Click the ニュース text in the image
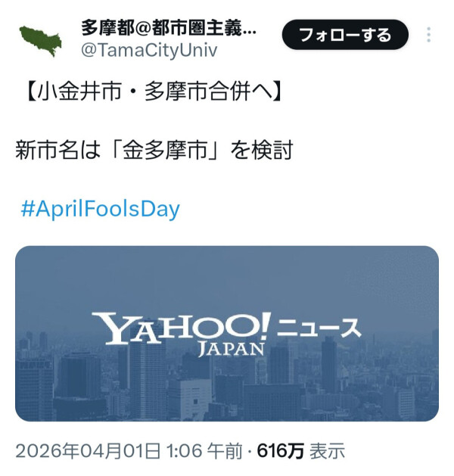Screen dimensions: 454x476 point(319,328)
